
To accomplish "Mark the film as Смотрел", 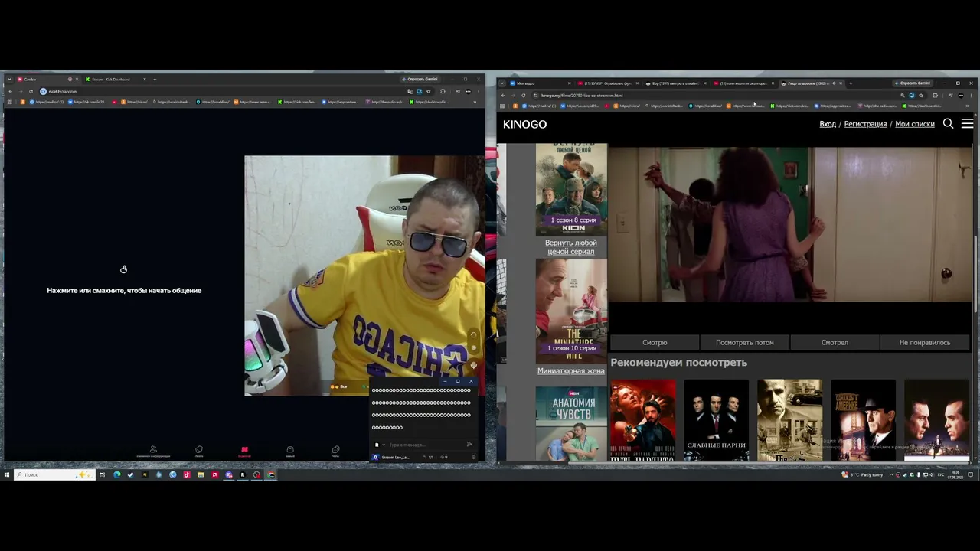I will [835, 343].
